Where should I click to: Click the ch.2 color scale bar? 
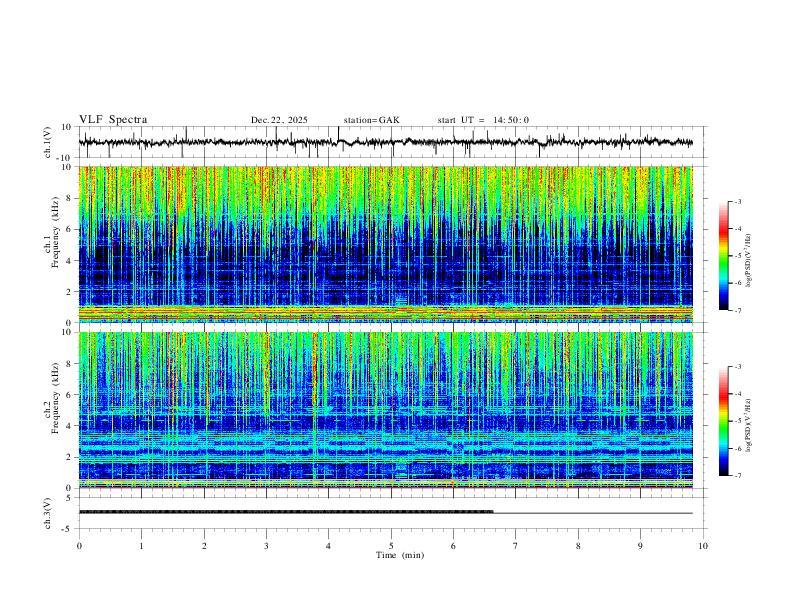point(724,421)
